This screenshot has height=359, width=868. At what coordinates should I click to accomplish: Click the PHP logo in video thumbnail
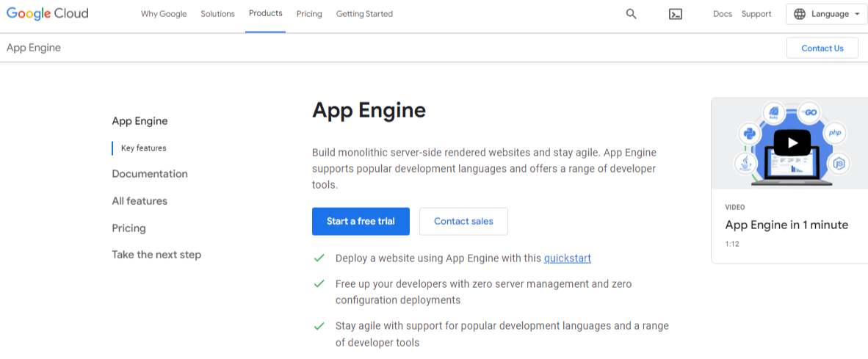835,134
